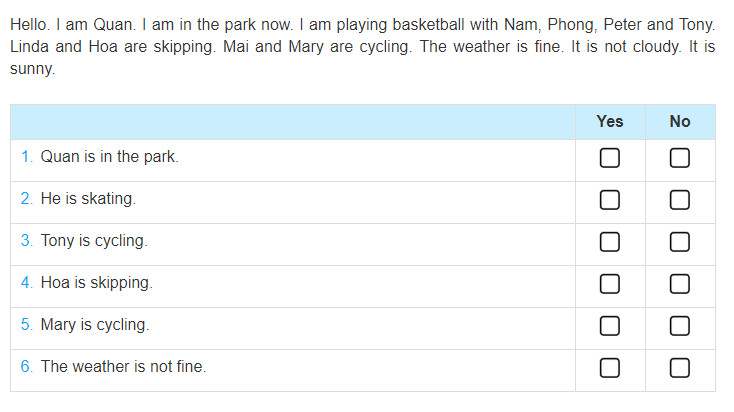Select No for 'Tony is cycling'

[x=680, y=242]
